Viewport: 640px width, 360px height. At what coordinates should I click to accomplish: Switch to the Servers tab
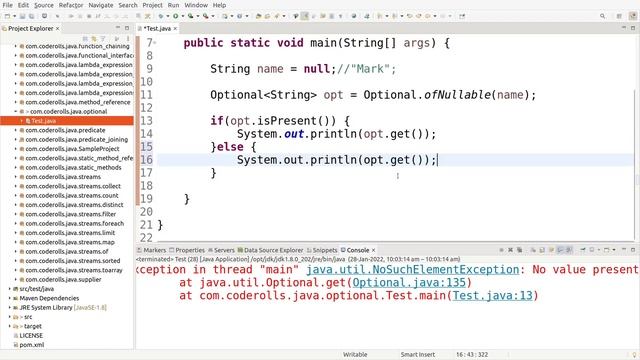tap(221, 250)
